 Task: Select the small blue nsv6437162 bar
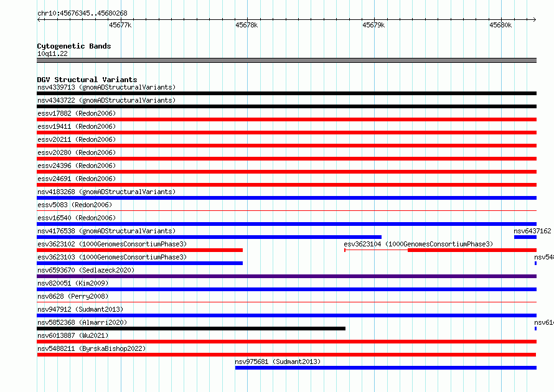(x=525, y=237)
